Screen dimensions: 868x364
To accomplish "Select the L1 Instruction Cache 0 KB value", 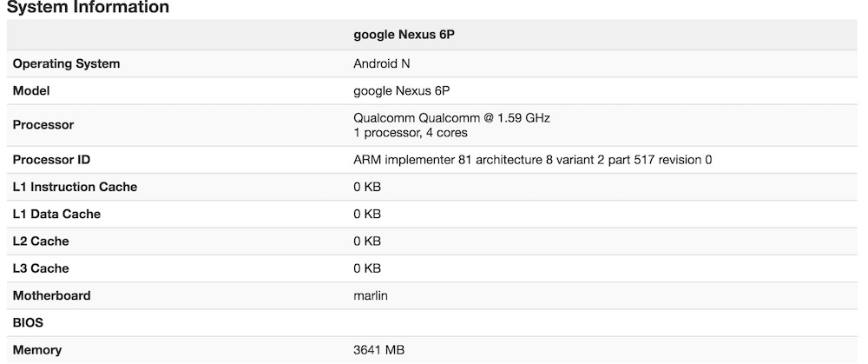I will point(367,187).
